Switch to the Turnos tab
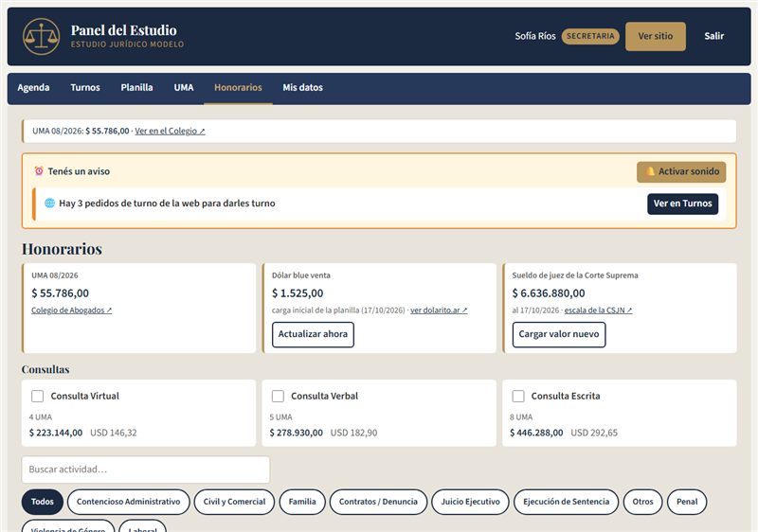This screenshot has width=758, height=532. [85, 87]
